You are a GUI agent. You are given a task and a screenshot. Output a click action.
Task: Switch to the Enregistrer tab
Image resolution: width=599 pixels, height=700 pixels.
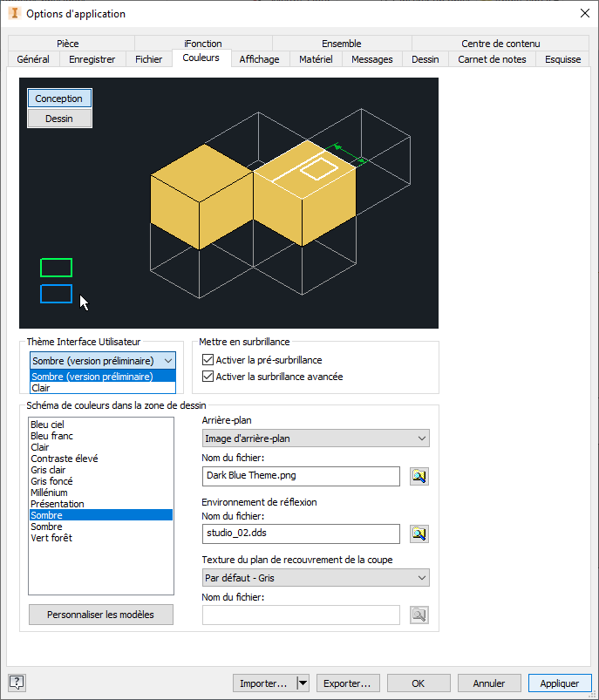pos(92,59)
